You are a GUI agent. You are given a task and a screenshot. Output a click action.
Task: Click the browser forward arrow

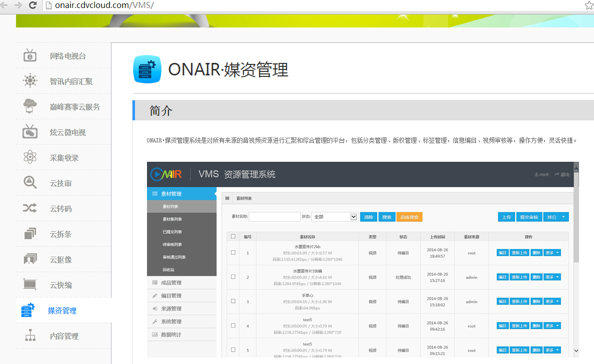[x=18, y=5]
